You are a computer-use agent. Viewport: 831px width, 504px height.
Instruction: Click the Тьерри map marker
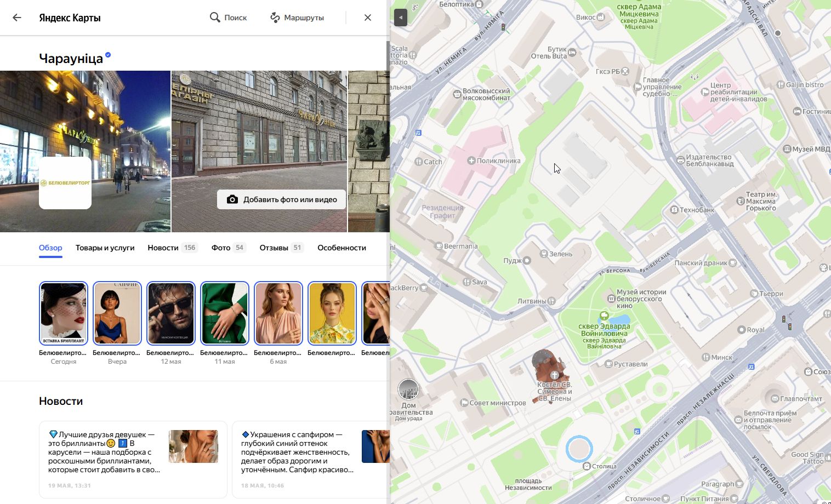coord(754,294)
